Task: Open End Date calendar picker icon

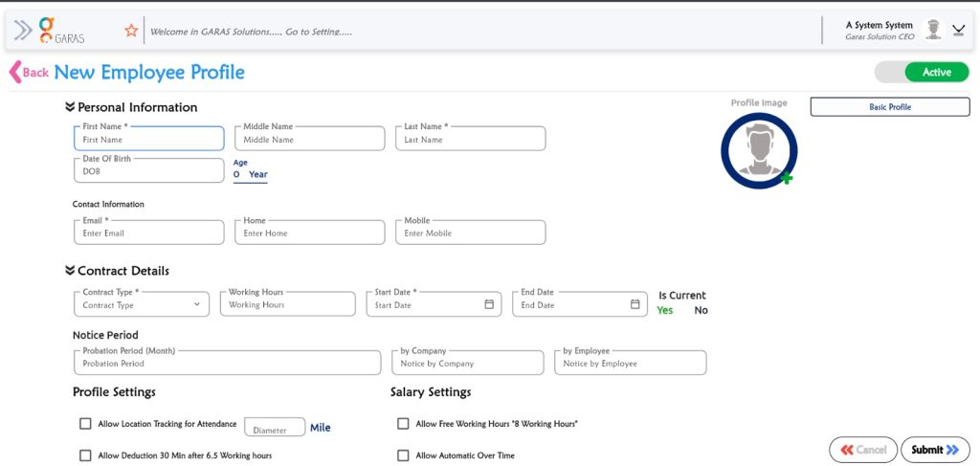Action: coord(635,304)
